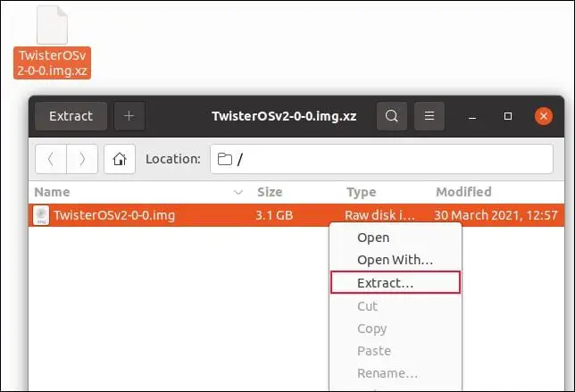The height and width of the screenshot is (392, 575).
Task: Minimize the archive manager window
Action: 473,116
